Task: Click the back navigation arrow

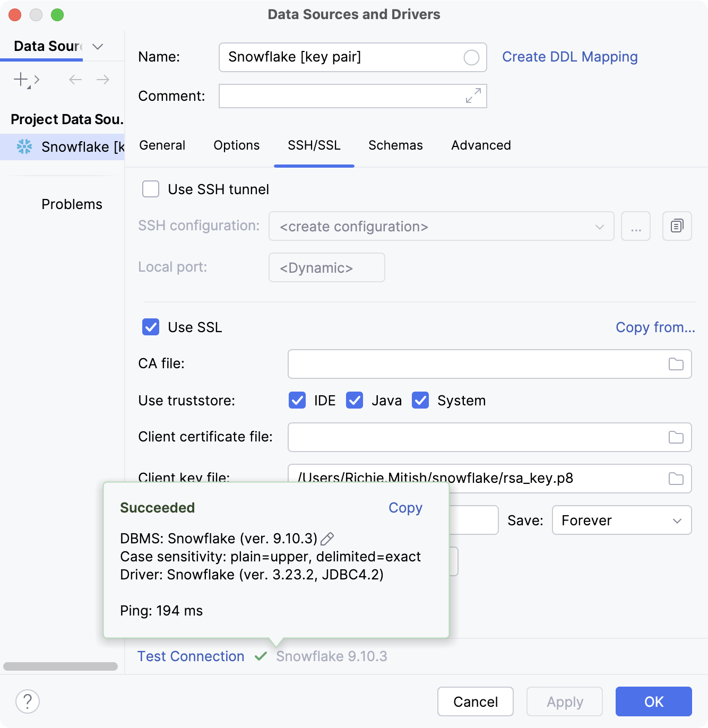Action: [75, 80]
